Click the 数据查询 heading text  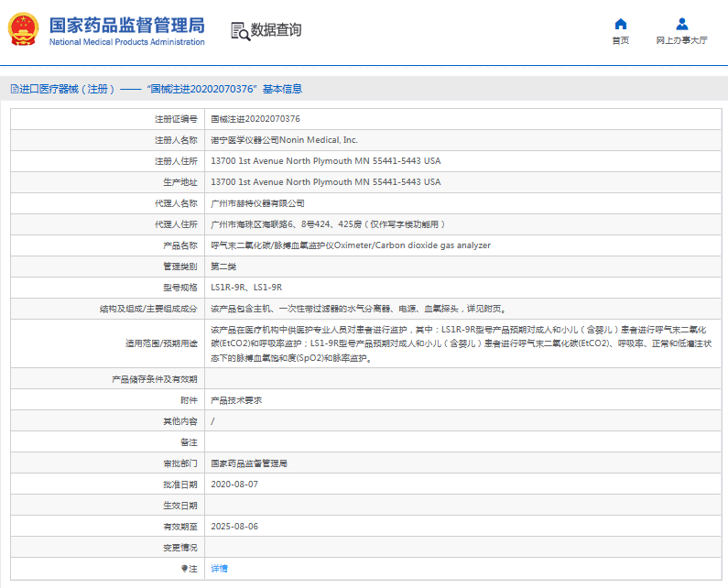pyautogui.click(x=276, y=30)
